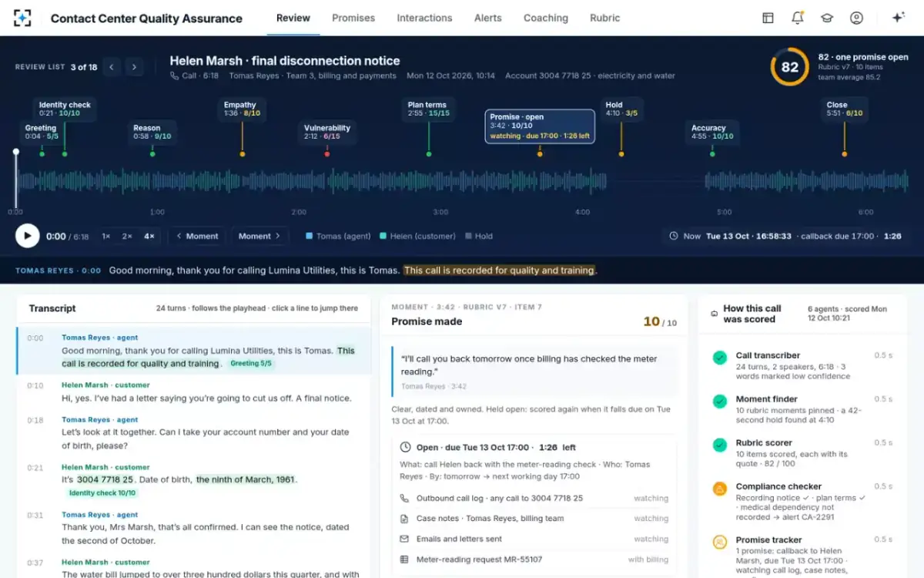Select the Close timeline marker
Screen dimensions: 924x578
(x=845, y=109)
